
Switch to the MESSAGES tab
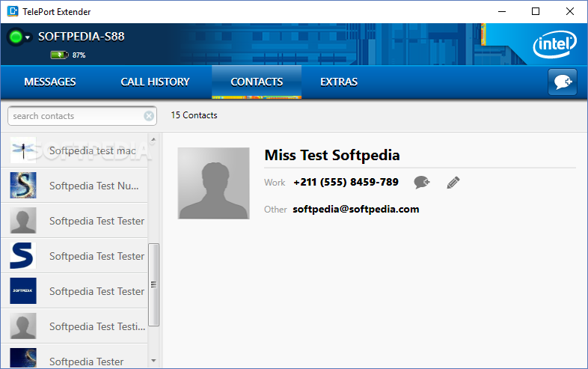50,82
